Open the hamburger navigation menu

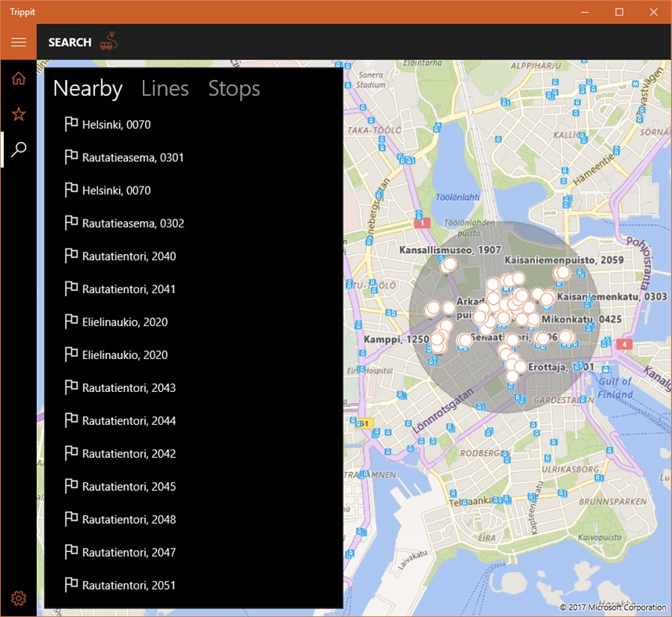click(18, 42)
